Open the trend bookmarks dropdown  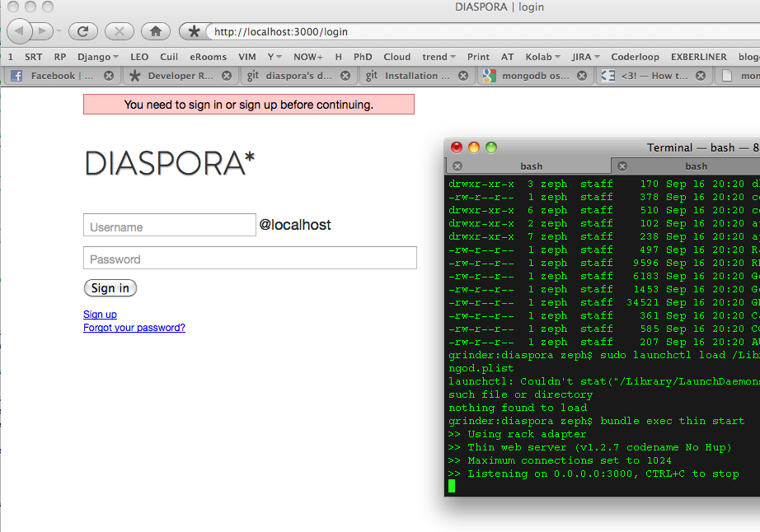(439, 57)
